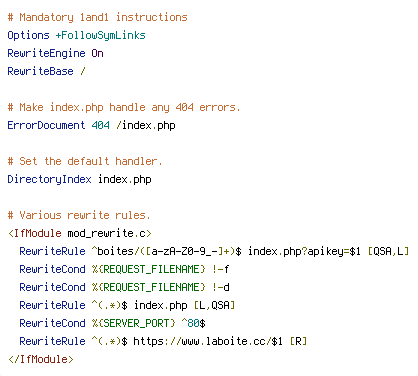Click '/index.php' on the ErrorDocument line

coord(146,125)
